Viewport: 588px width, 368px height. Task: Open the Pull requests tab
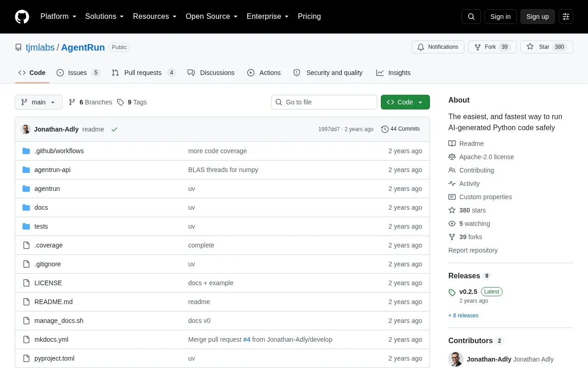pos(144,73)
